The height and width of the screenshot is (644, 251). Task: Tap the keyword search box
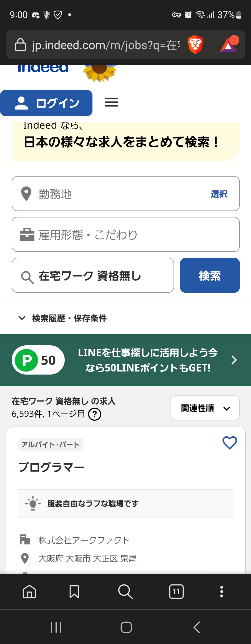tap(93, 276)
